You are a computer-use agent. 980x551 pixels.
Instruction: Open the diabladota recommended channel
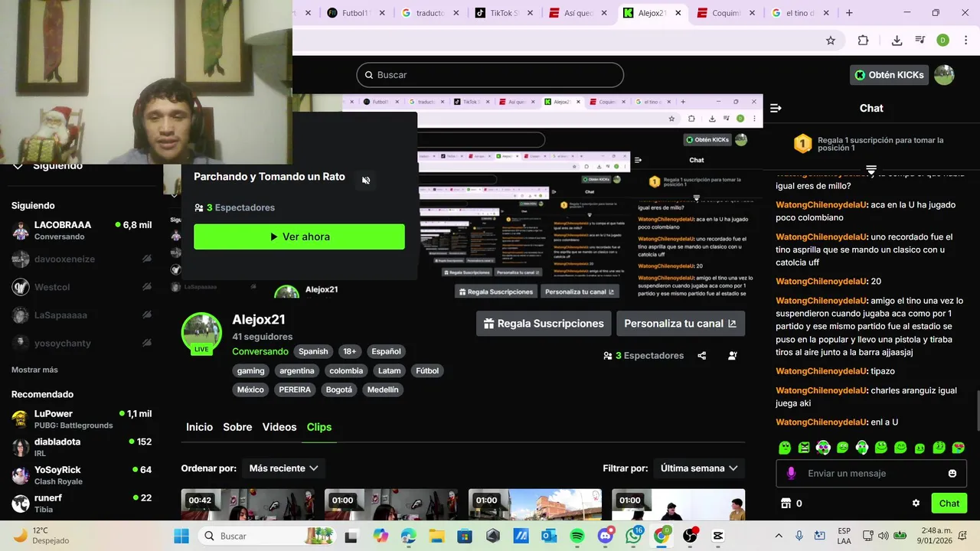coord(81,447)
